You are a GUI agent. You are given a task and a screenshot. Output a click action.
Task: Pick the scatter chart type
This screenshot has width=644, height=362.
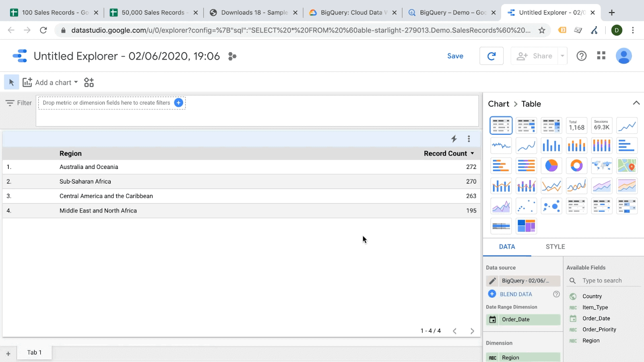coord(526,206)
